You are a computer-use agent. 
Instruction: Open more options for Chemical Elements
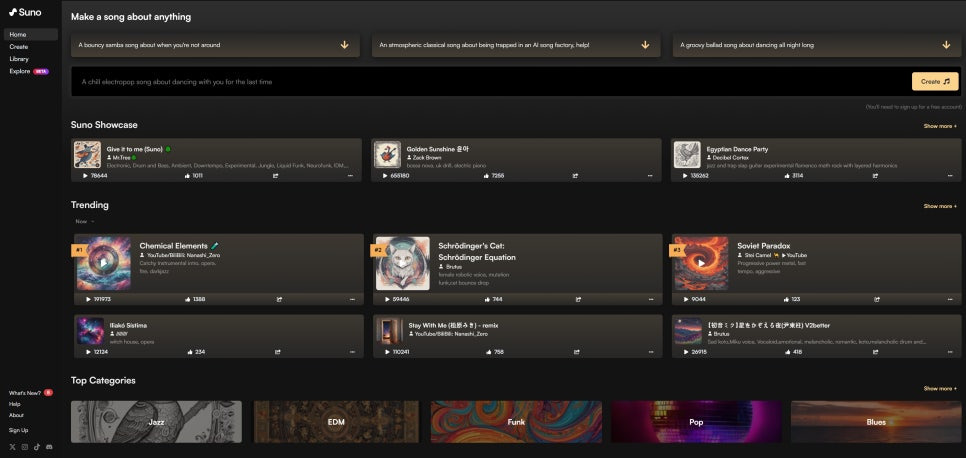tap(352, 300)
